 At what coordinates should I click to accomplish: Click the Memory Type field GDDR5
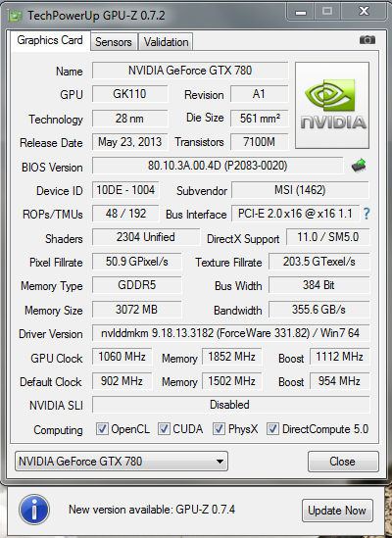pyautogui.click(x=136, y=285)
